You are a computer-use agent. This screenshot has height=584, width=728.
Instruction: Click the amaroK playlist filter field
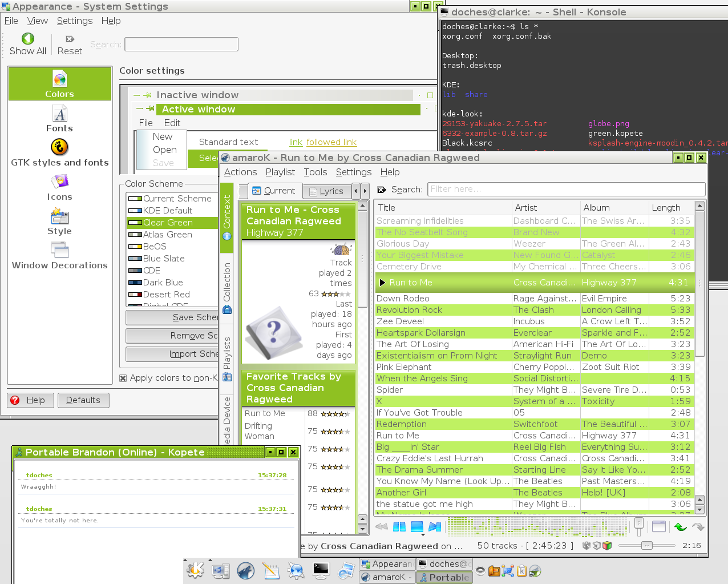567,189
